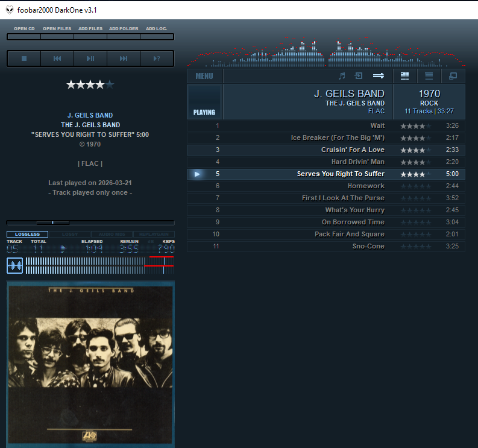Select the LOSSLESS tab

click(28, 234)
